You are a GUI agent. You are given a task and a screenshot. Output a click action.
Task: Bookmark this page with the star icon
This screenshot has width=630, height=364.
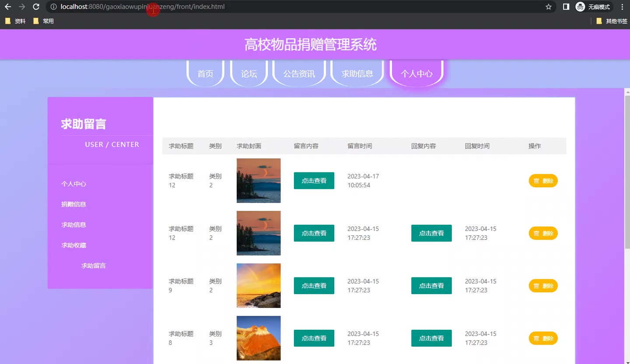point(549,7)
